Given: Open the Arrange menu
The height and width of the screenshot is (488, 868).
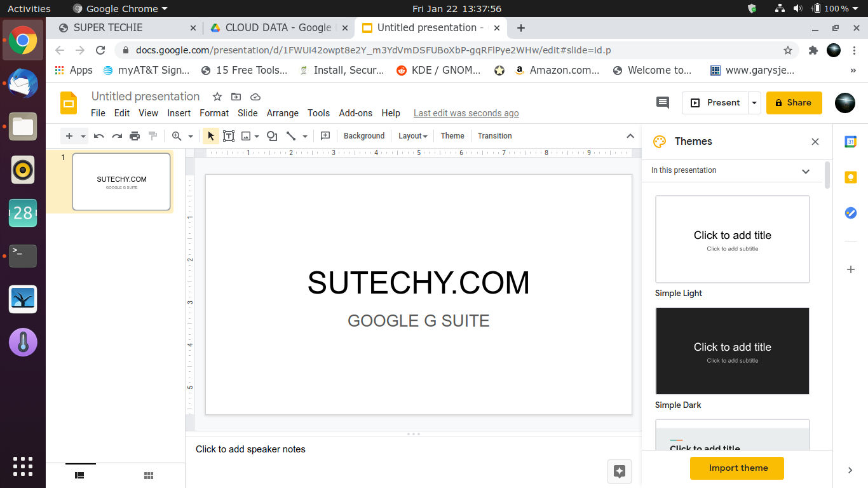Looking at the screenshot, I should click(x=283, y=113).
